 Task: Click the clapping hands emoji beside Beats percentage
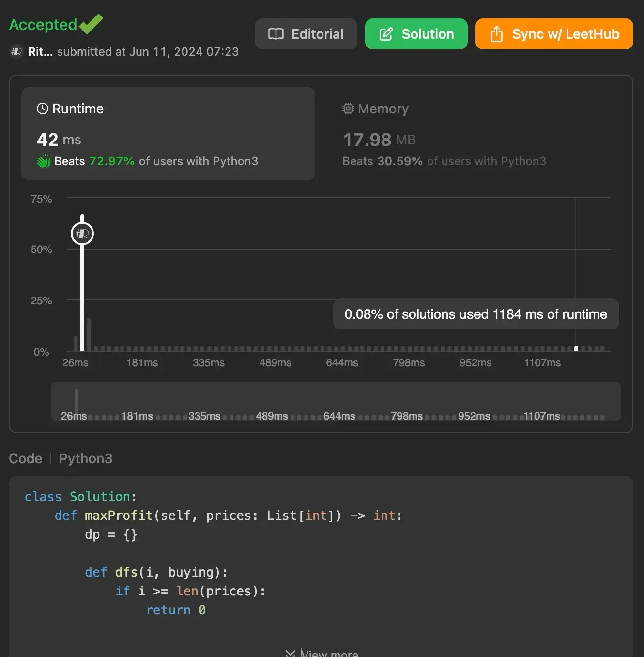[x=43, y=161]
